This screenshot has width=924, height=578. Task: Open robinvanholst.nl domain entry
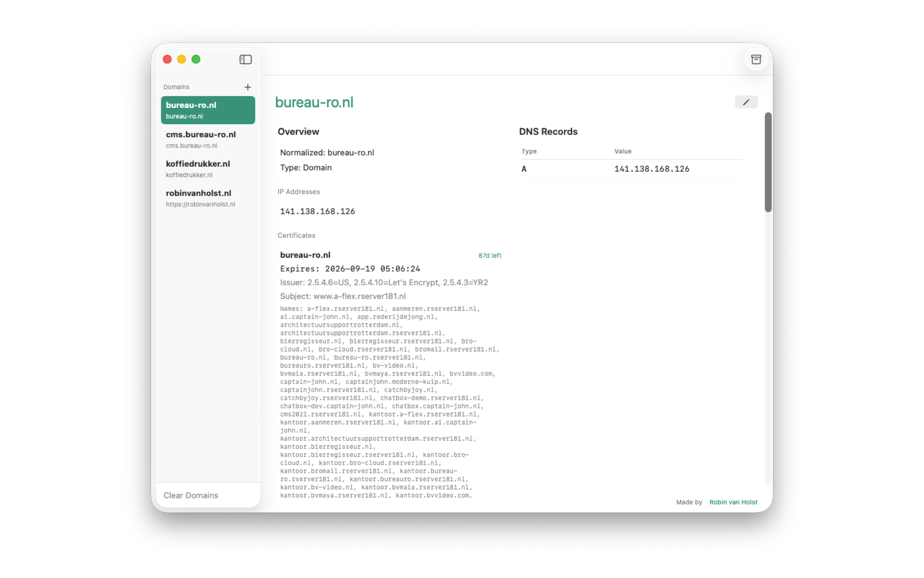point(208,198)
